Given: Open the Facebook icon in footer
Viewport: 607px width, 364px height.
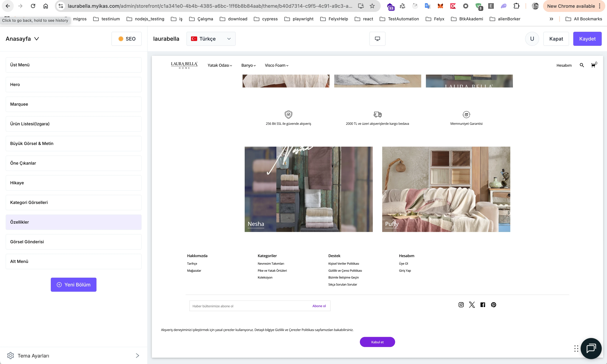Looking at the screenshot, I should click(483, 305).
